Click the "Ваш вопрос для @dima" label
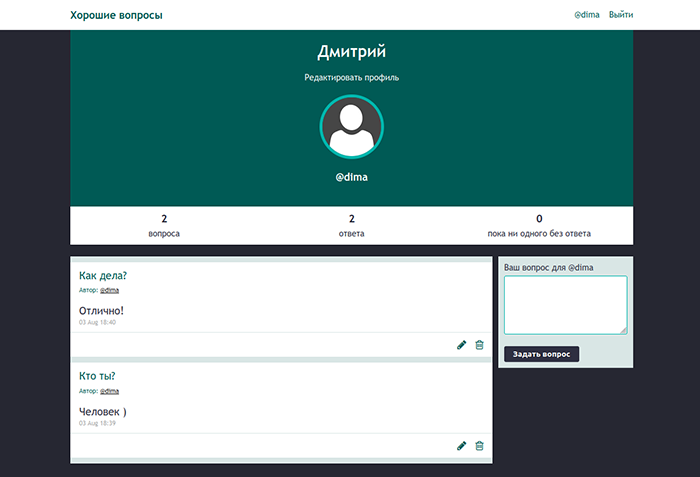This screenshot has height=477, width=700. 549,268
